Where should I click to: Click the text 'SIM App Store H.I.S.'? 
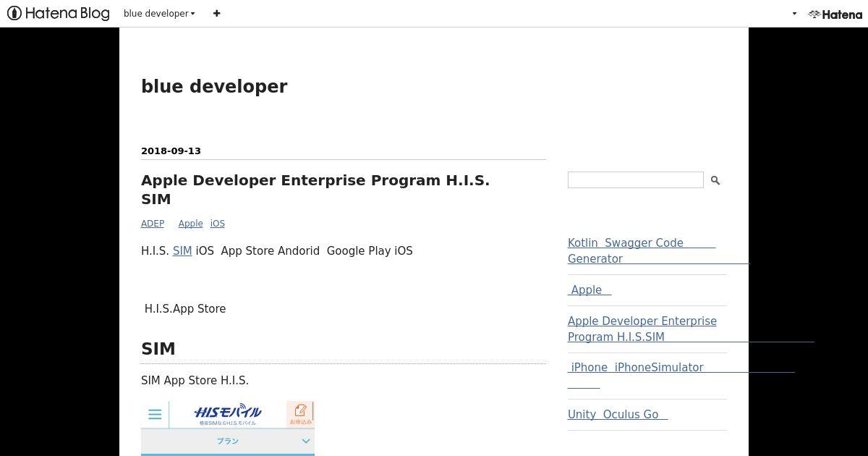[195, 380]
